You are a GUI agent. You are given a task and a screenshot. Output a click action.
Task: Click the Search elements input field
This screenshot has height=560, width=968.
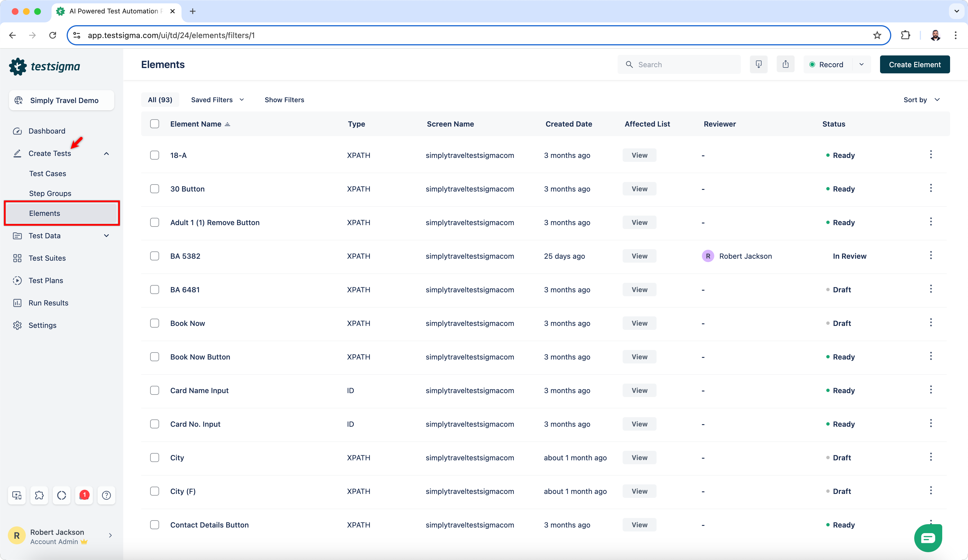coord(684,64)
